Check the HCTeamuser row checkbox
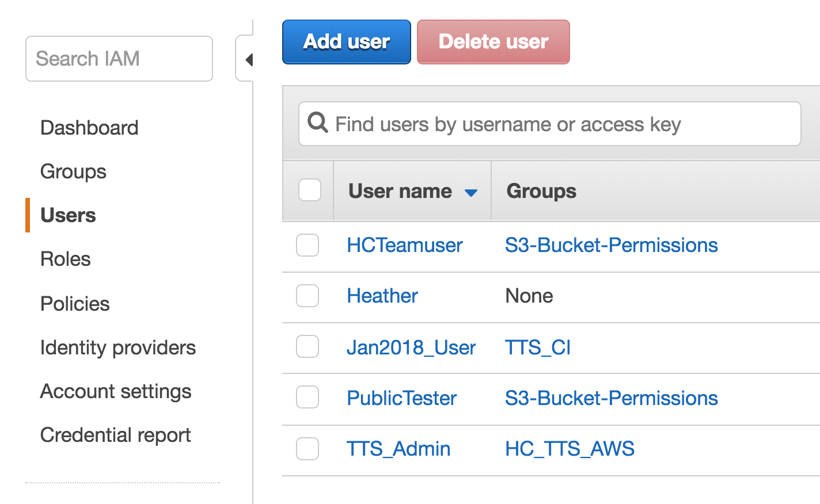The width and height of the screenshot is (820, 504). 307,245
